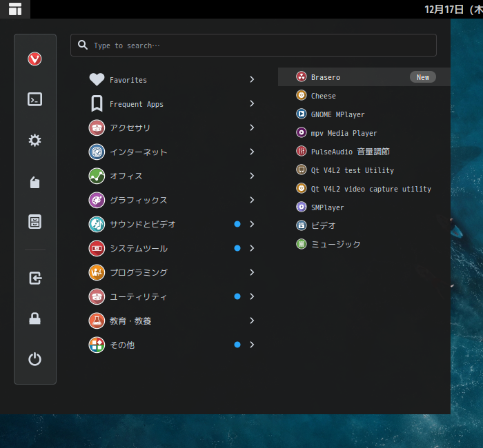The width and height of the screenshot is (483, 448).
Task: Expand その他 chevron arrow
Action: [252, 345]
